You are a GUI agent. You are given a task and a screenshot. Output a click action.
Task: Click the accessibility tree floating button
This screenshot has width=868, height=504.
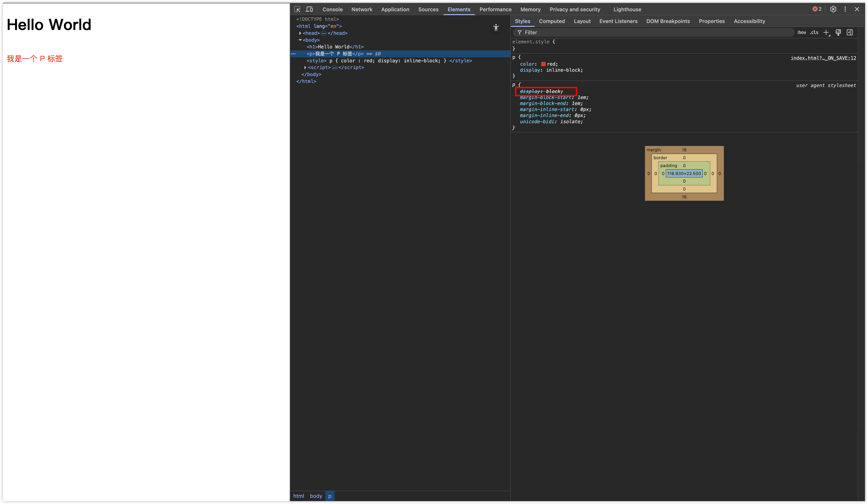[x=496, y=28]
